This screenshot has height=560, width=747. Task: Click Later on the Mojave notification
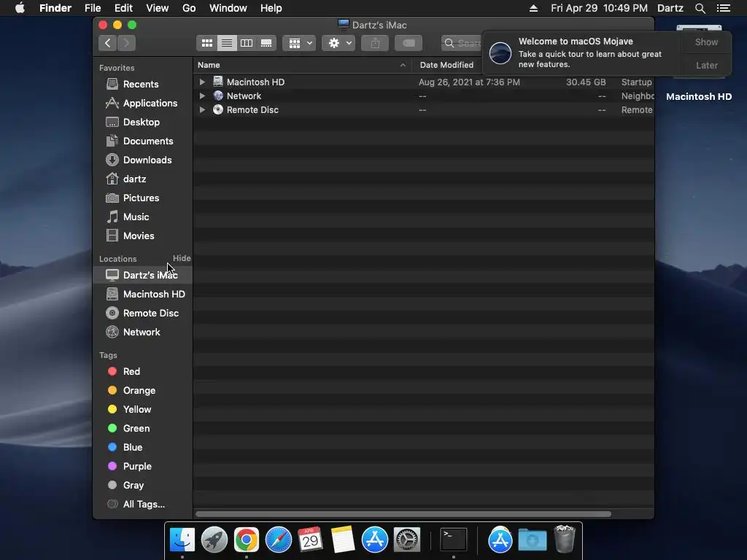pyautogui.click(x=706, y=65)
